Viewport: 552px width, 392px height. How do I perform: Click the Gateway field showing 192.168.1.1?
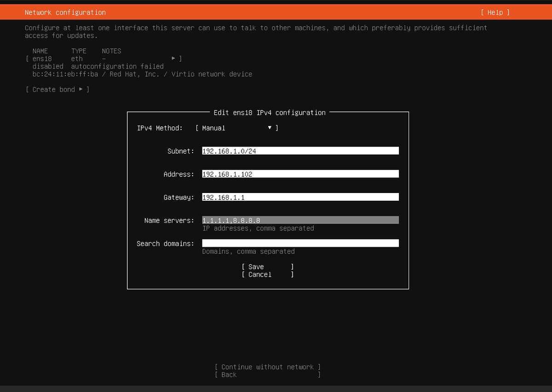(x=300, y=197)
